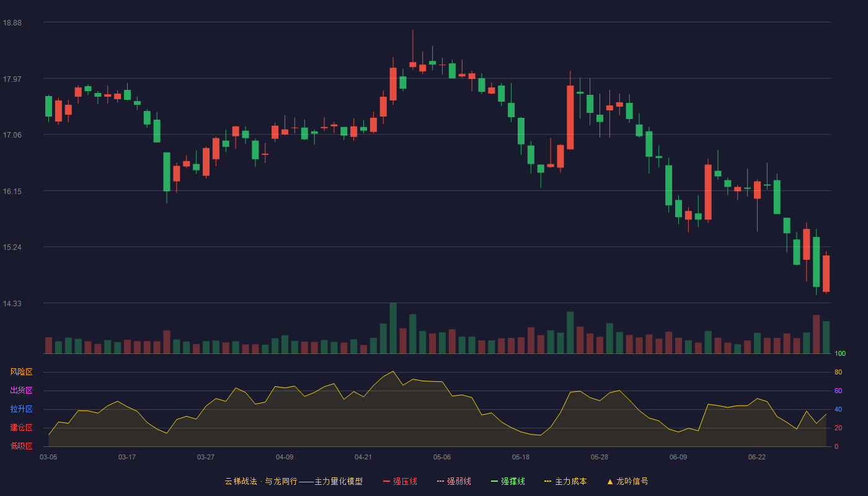This screenshot has height=496, width=868.
Task: Click the 04-21 date label
Action: [363, 457]
